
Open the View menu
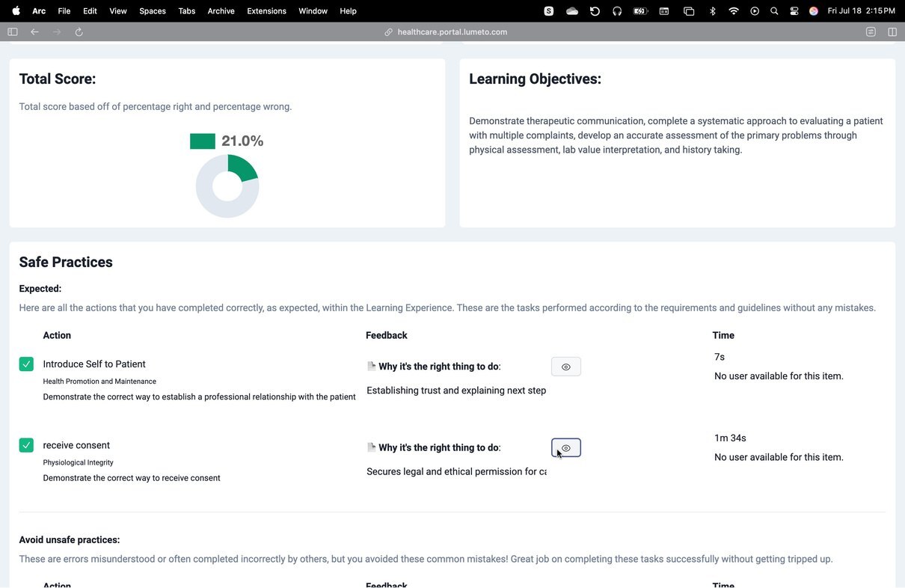coord(118,11)
